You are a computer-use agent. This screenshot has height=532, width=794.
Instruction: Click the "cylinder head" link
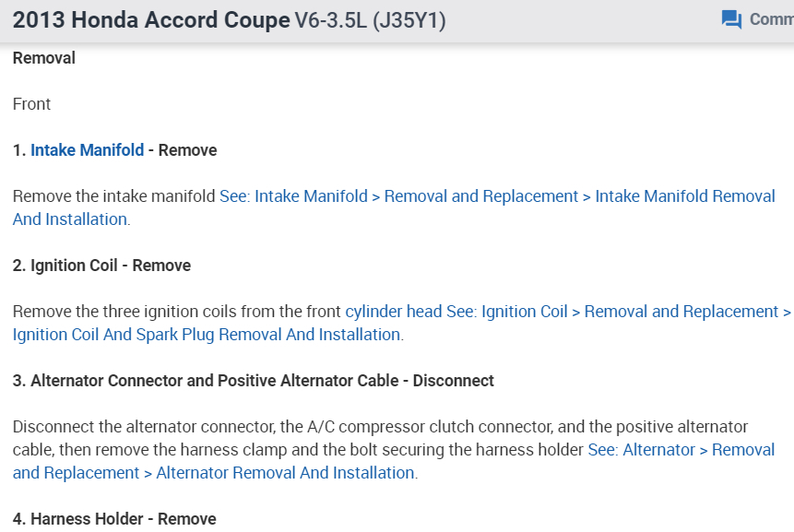tap(394, 312)
